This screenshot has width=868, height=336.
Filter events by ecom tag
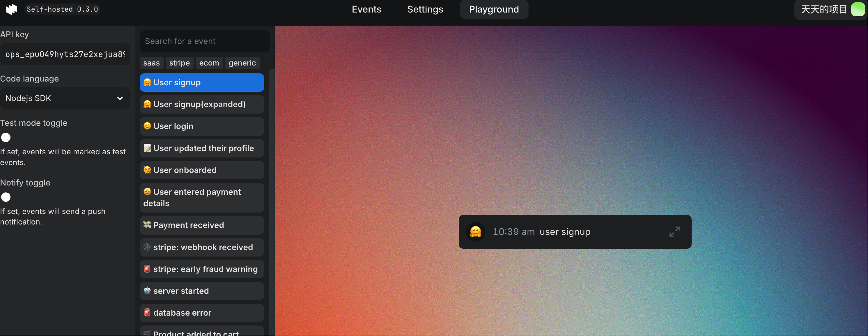(209, 63)
